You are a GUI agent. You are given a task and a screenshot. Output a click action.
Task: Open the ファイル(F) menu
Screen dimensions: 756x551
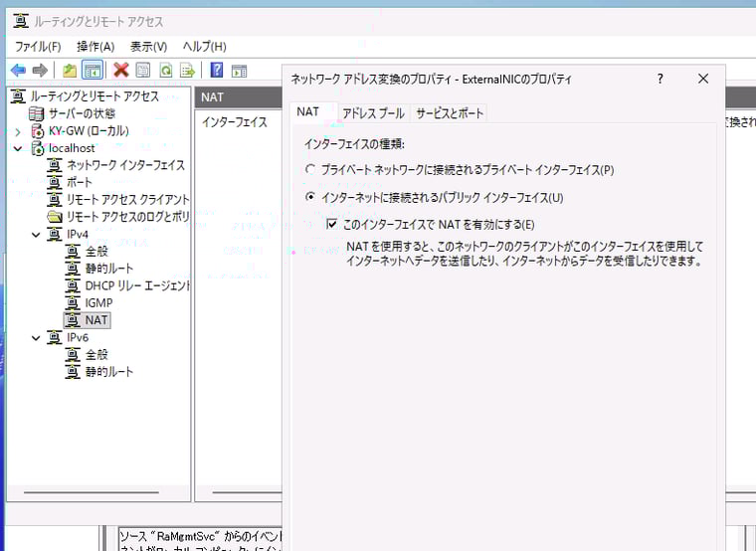(x=38, y=47)
